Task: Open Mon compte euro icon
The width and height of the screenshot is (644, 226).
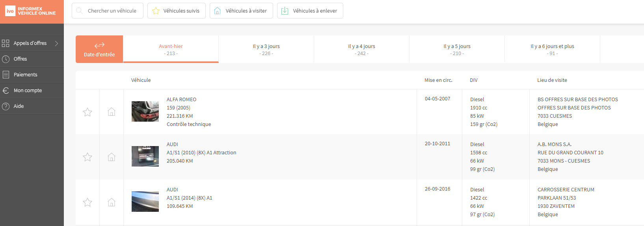Action: [x=6, y=91]
